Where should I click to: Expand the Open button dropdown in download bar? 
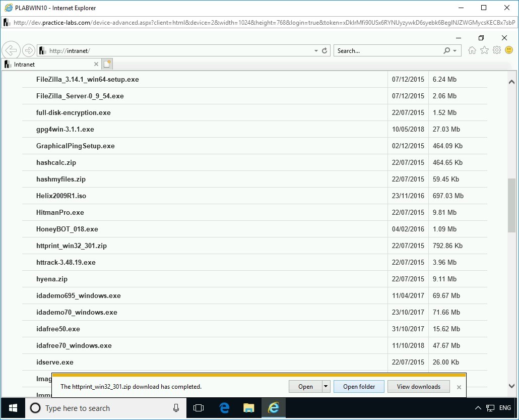click(326, 386)
